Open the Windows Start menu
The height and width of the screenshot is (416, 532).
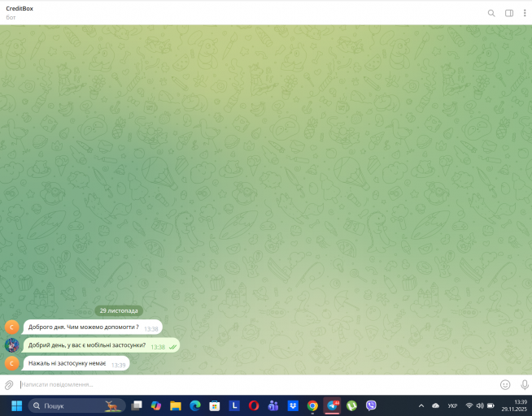click(x=16, y=405)
